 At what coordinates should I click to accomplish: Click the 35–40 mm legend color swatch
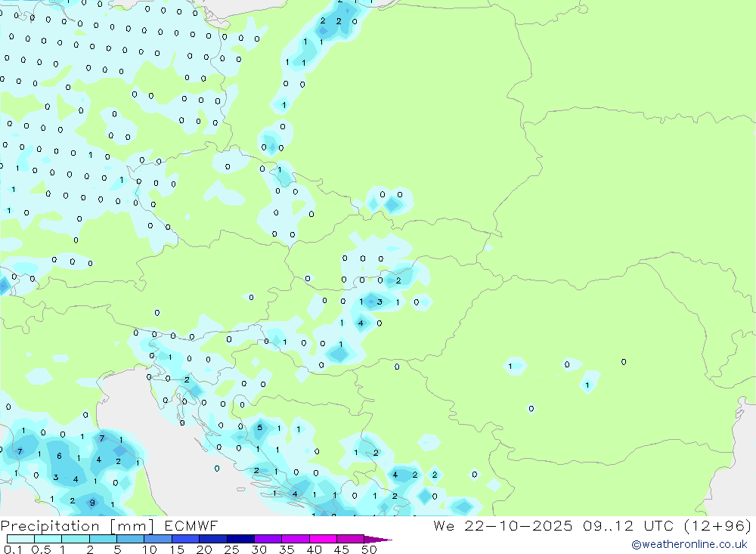tap(295, 539)
